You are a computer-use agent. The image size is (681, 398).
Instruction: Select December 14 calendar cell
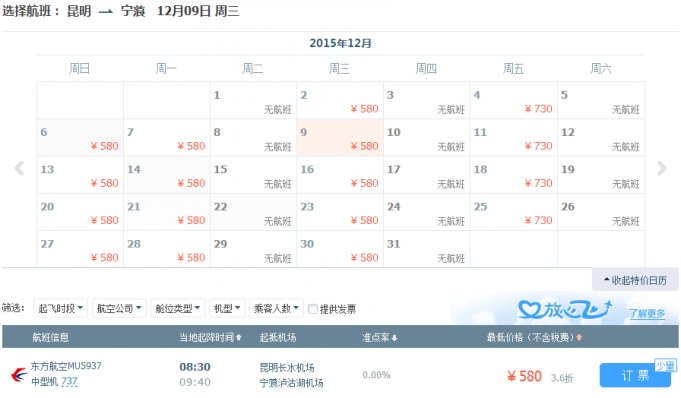pyautogui.click(x=167, y=175)
